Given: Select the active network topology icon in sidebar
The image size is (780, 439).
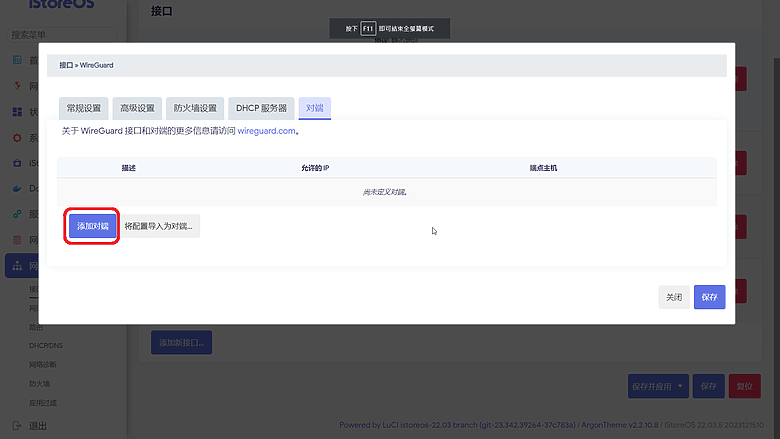Looking at the screenshot, I should [17, 265].
